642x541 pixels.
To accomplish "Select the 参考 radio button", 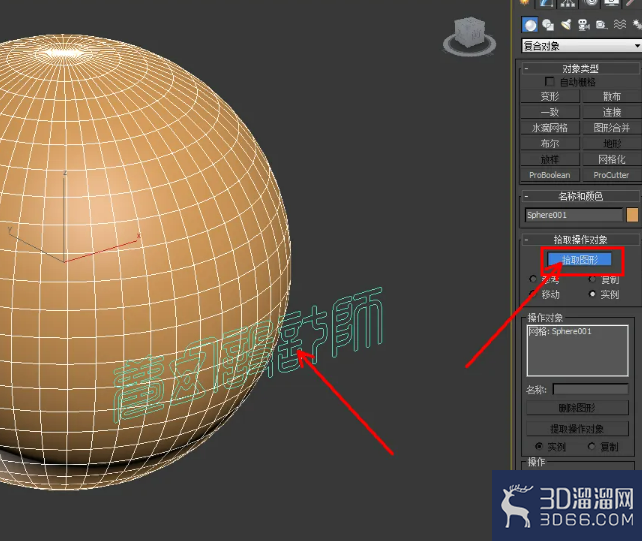I will pyautogui.click(x=533, y=279).
